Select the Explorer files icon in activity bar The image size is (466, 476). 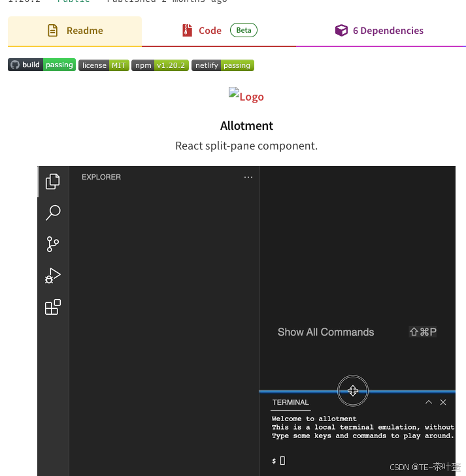click(x=53, y=182)
